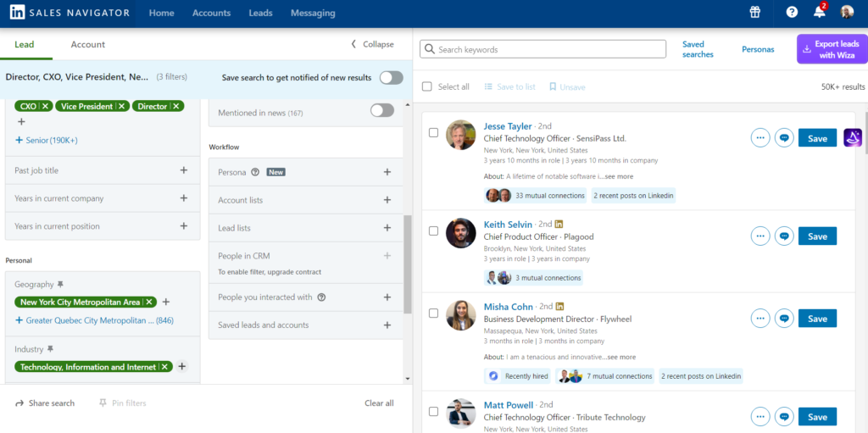Open the Leads menu

click(261, 13)
